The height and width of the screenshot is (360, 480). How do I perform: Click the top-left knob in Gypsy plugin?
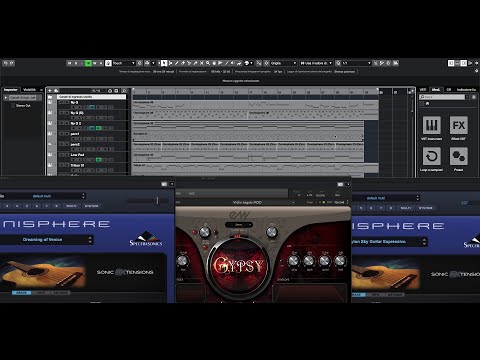tap(205, 232)
